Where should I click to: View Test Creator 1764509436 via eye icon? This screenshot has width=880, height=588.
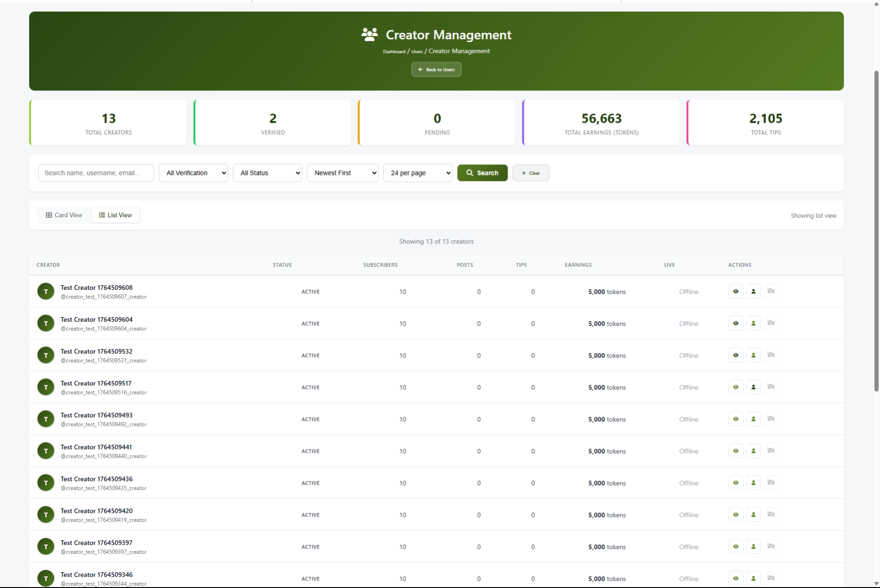[735, 483]
